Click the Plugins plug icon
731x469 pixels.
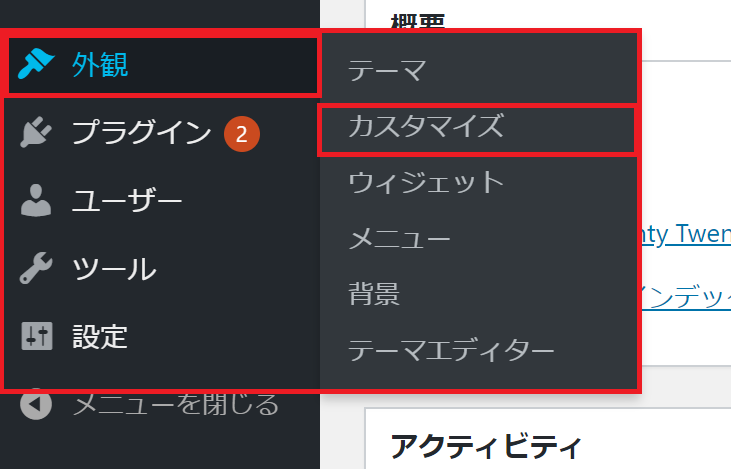36,132
